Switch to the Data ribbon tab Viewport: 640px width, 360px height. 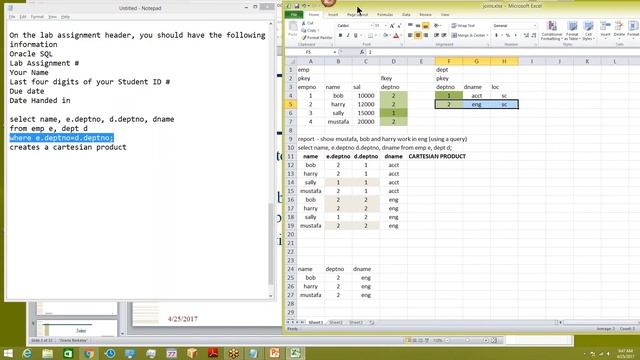pos(406,15)
